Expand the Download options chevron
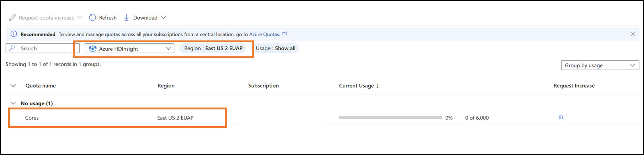Screen dimensions: 644x155 tap(163, 18)
